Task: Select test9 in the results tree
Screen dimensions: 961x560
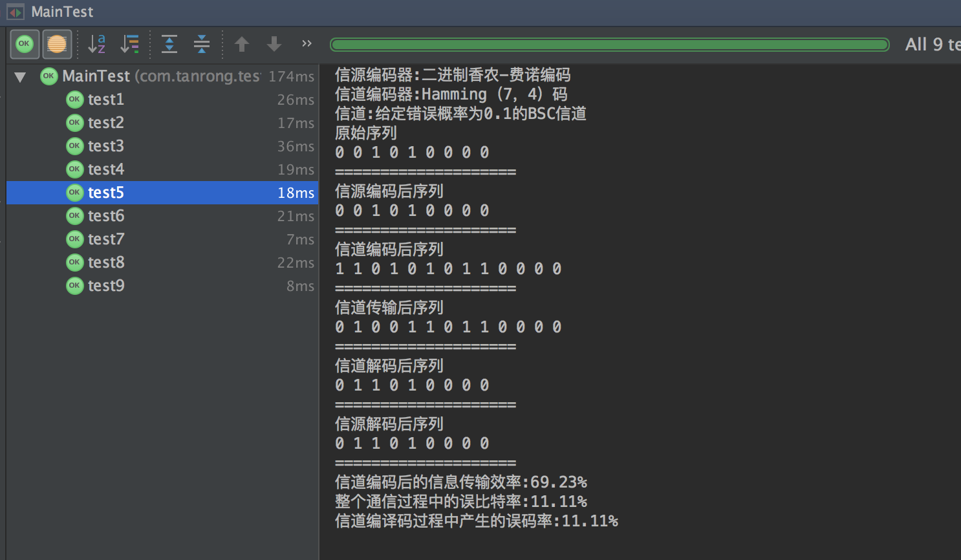Action: tap(162, 286)
